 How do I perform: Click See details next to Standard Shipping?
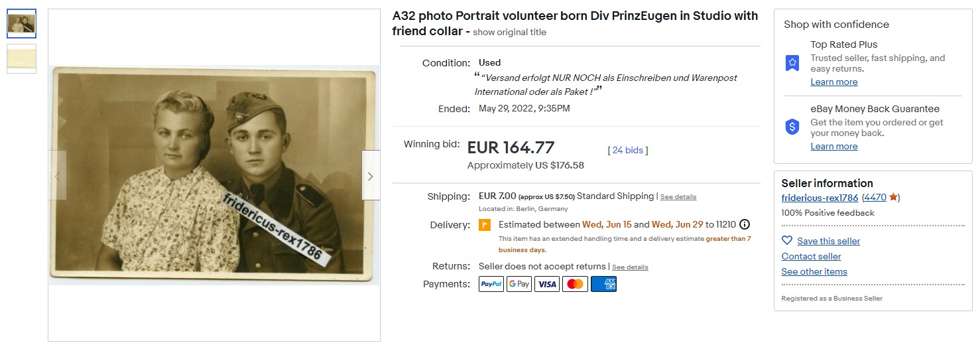point(678,197)
